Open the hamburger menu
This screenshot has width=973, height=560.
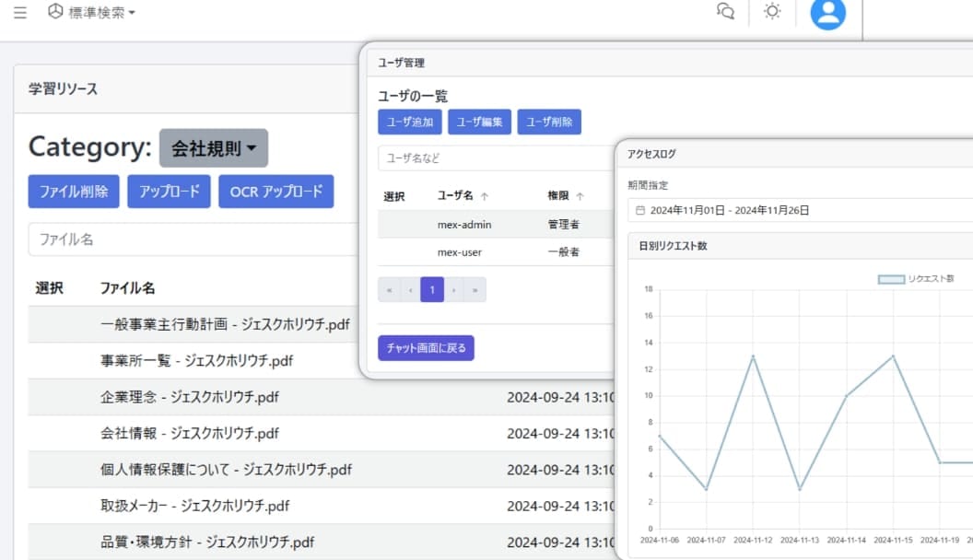point(20,13)
